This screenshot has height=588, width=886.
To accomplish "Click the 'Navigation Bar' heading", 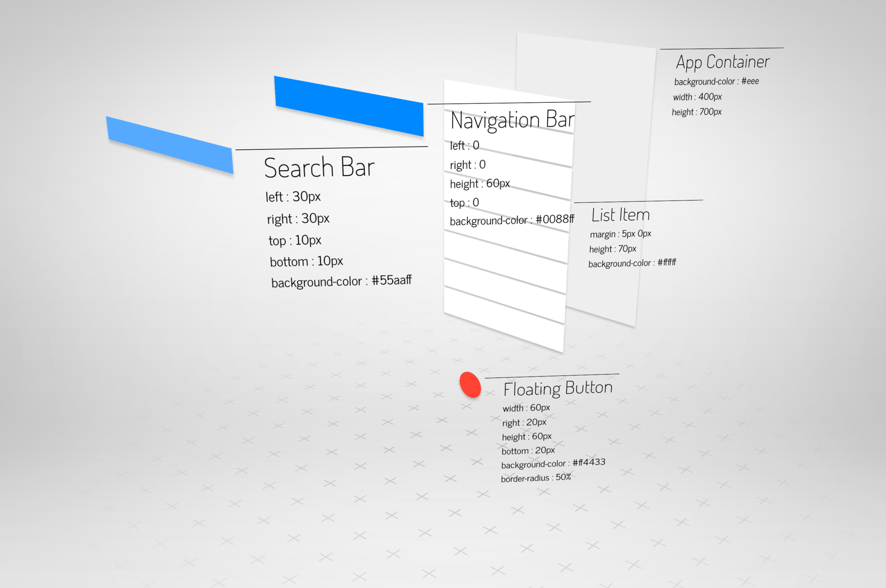I will [512, 120].
